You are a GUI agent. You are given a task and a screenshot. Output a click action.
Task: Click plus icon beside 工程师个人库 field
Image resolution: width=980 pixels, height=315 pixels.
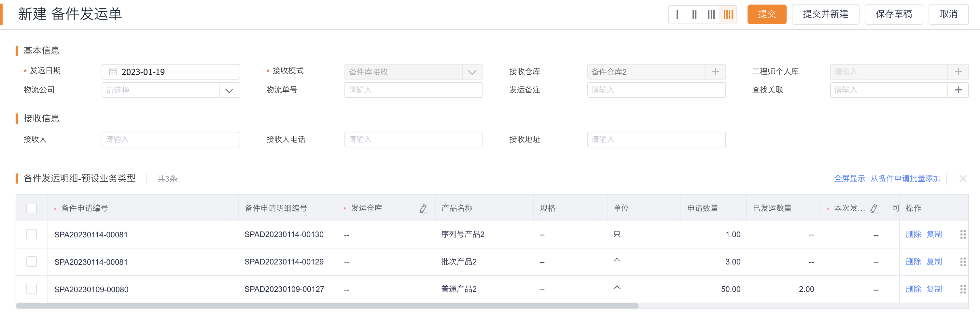(958, 72)
